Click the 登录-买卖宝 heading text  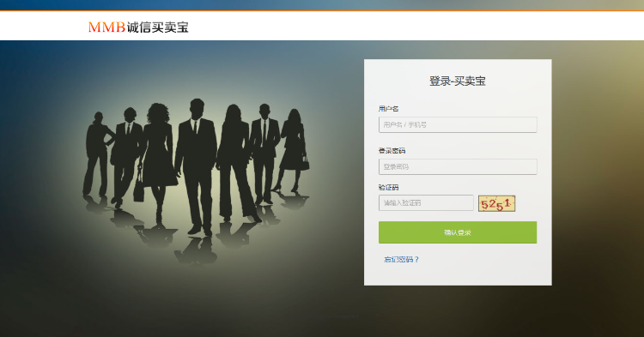pyautogui.click(x=458, y=81)
